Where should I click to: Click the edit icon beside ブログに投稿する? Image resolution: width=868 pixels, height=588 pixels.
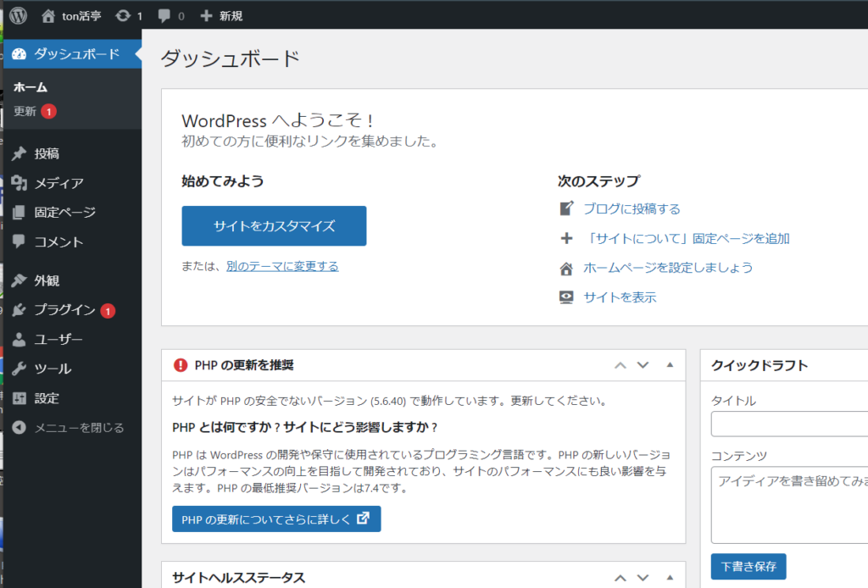[566, 208]
